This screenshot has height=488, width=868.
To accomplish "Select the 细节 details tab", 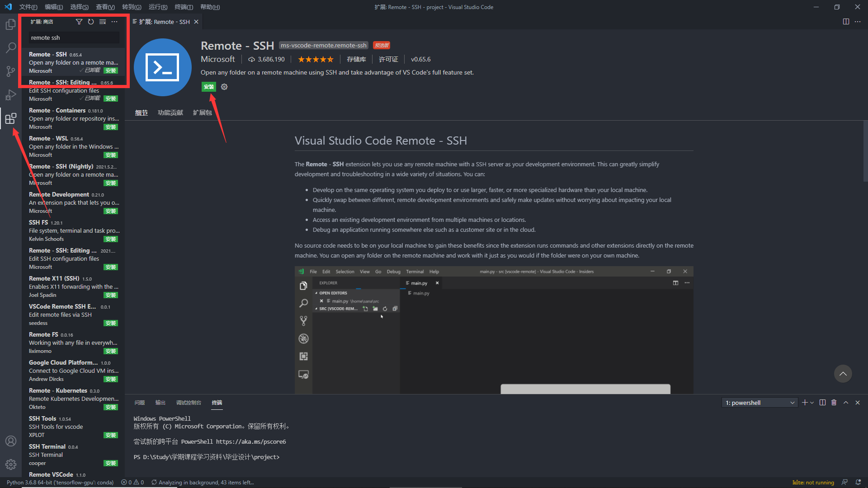I will tap(142, 113).
